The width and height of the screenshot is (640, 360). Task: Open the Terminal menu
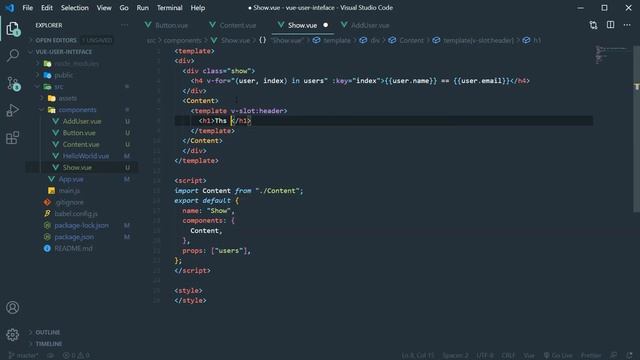169,8
